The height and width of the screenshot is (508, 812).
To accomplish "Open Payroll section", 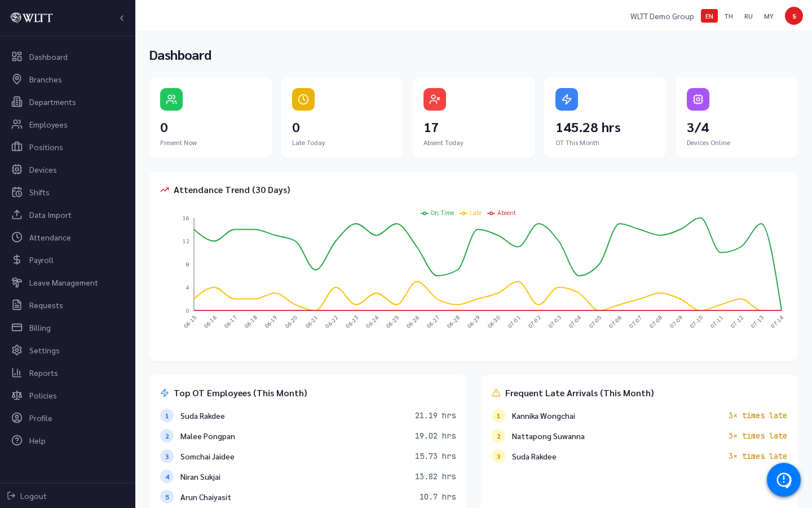I will pyautogui.click(x=68, y=260).
